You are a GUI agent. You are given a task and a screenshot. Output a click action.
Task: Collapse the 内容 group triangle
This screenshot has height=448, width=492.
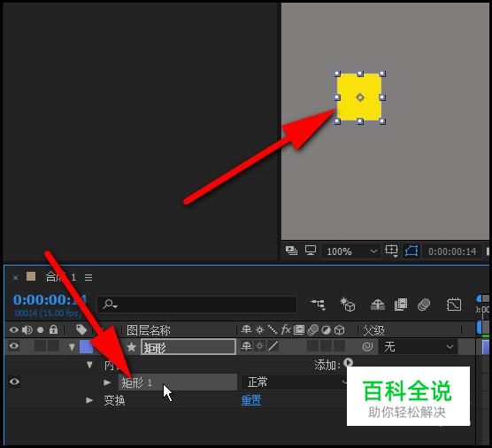click(89, 365)
